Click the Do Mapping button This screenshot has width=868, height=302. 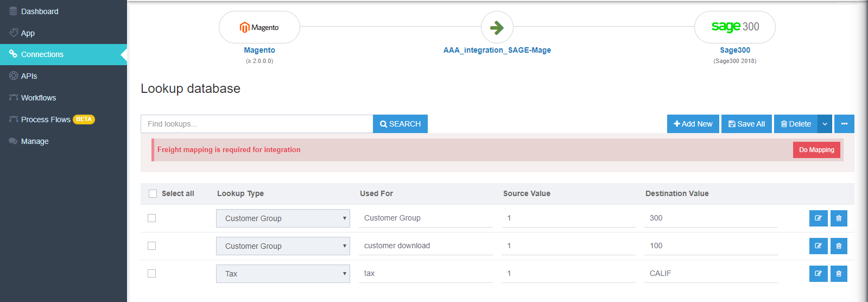tap(816, 150)
